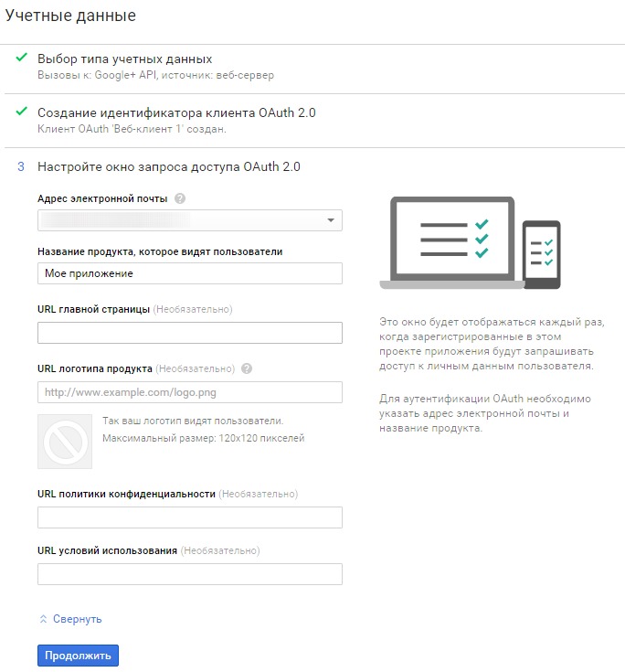Click the help icon next to URL логотипа продукта
625x672 pixels.
point(247,369)
